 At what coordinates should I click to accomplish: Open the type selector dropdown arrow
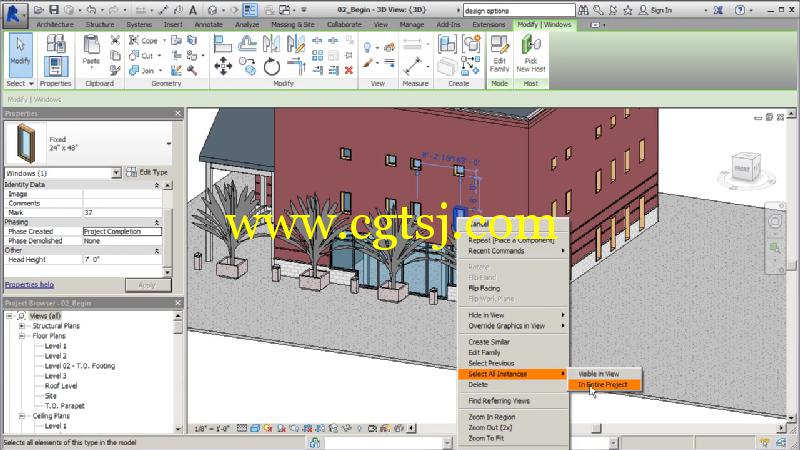click(169, 144)
